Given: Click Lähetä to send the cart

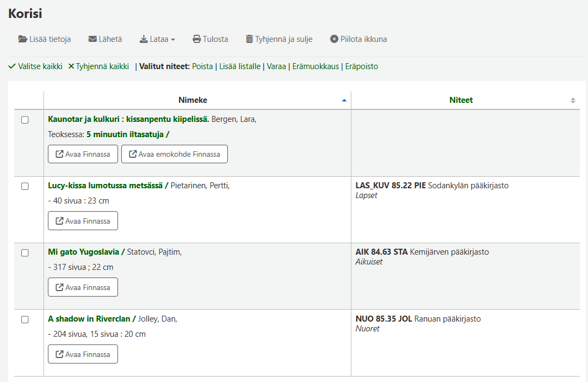Looking at the screenshot, I should (106, 39).
